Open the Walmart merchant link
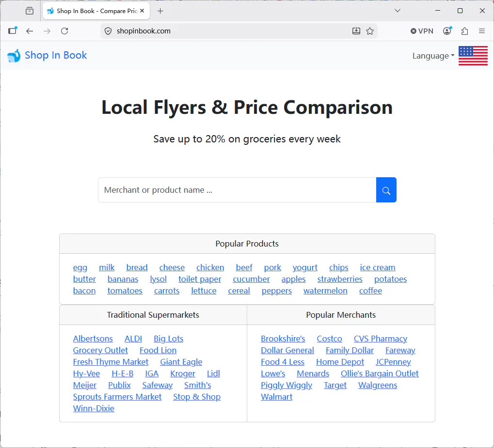 277,397
